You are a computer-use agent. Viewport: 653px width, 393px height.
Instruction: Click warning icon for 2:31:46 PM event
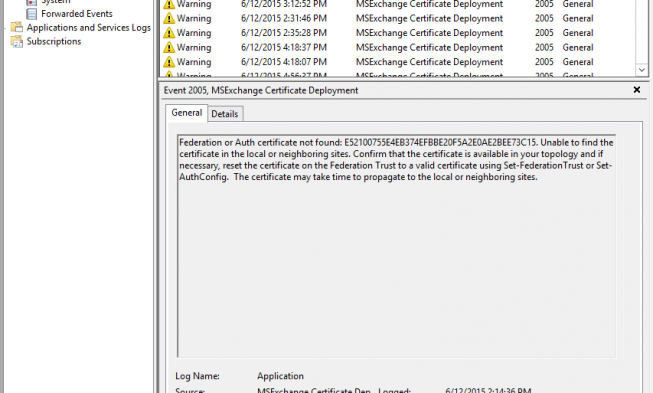point(169,18)
